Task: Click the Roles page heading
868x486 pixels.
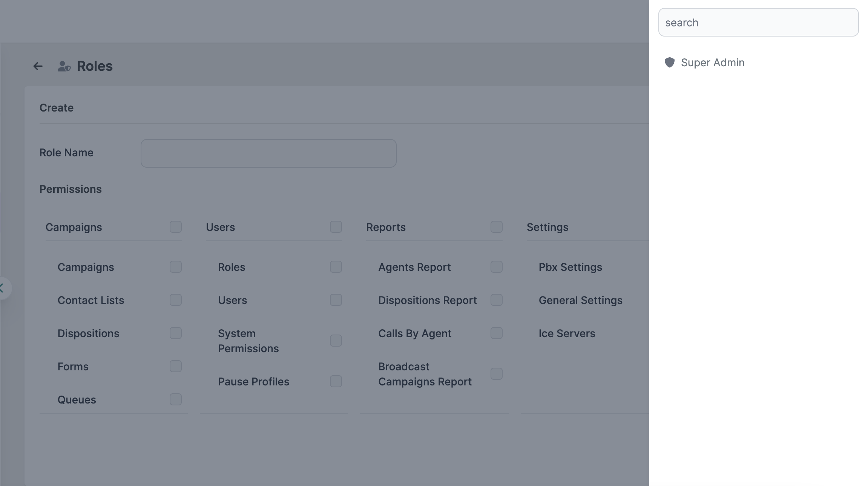Action: point(95,66)
